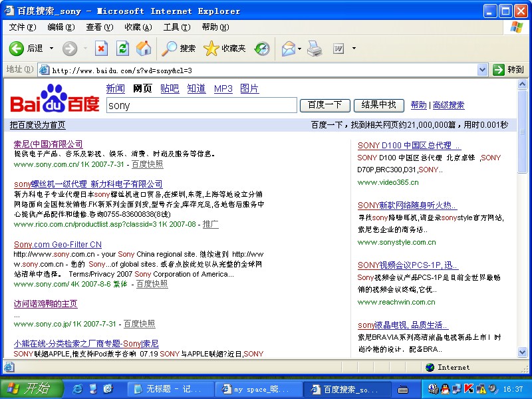Open the Sony.com Geo-Filter CN result
Image resolution: width=532 pixels, height=399 pixels.
[58, 244]
